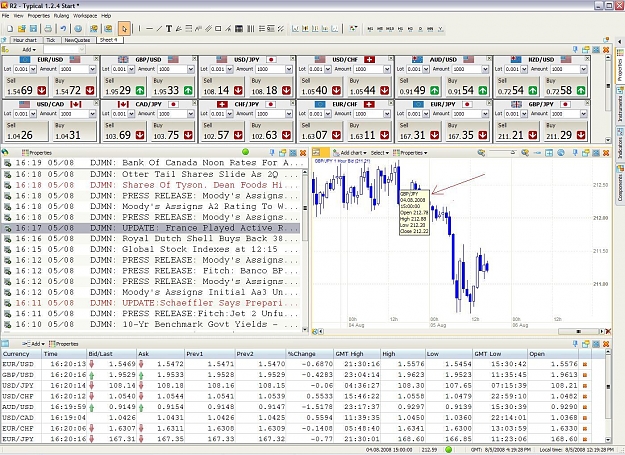
Task: Select news item France Played Active
Action: 151,228
